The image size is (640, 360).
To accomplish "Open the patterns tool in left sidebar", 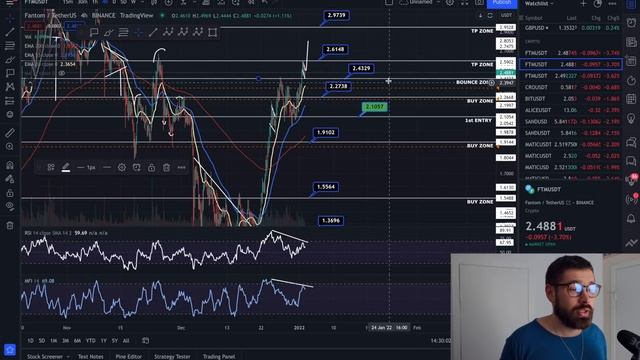I will (x=10, y=87).
